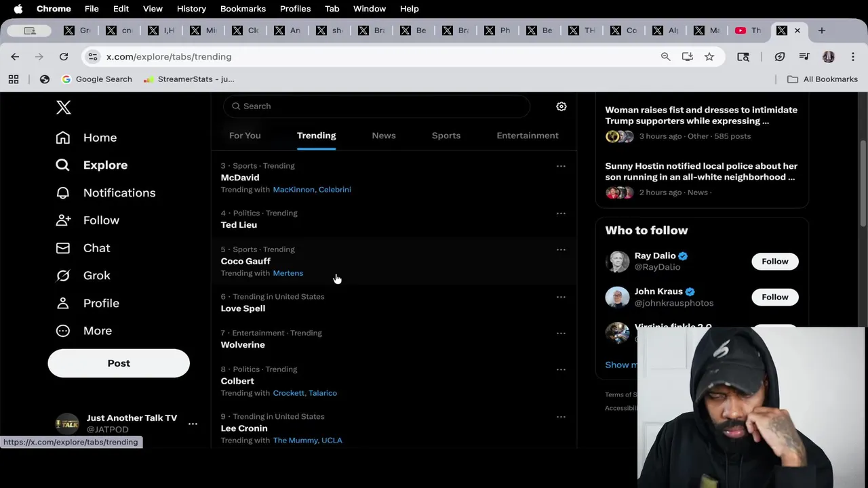This screenshot has width=868, height=488.
Task: Click the address bar URL
Action: tap(169, 57)
